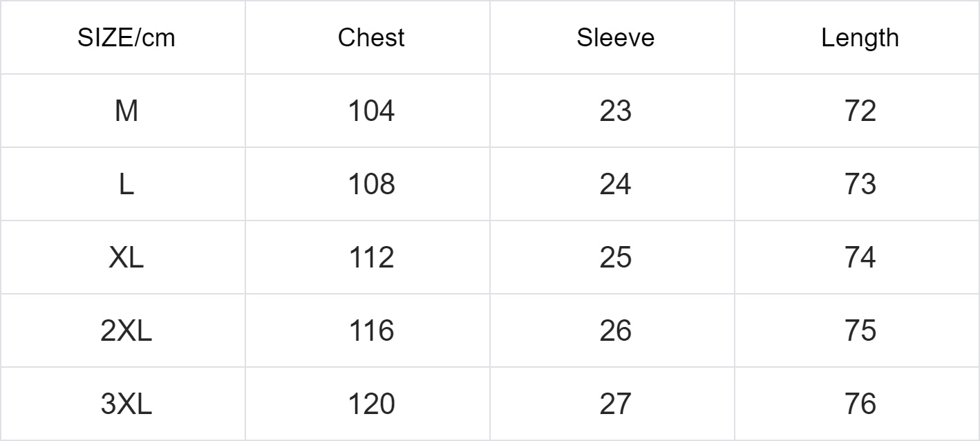Click chest value 104 for size M

[370, 111]
